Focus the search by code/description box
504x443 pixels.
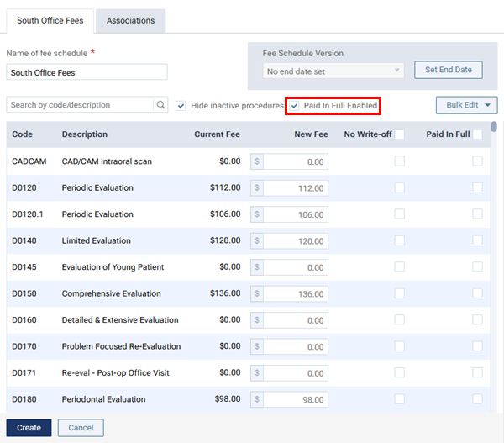80,105
